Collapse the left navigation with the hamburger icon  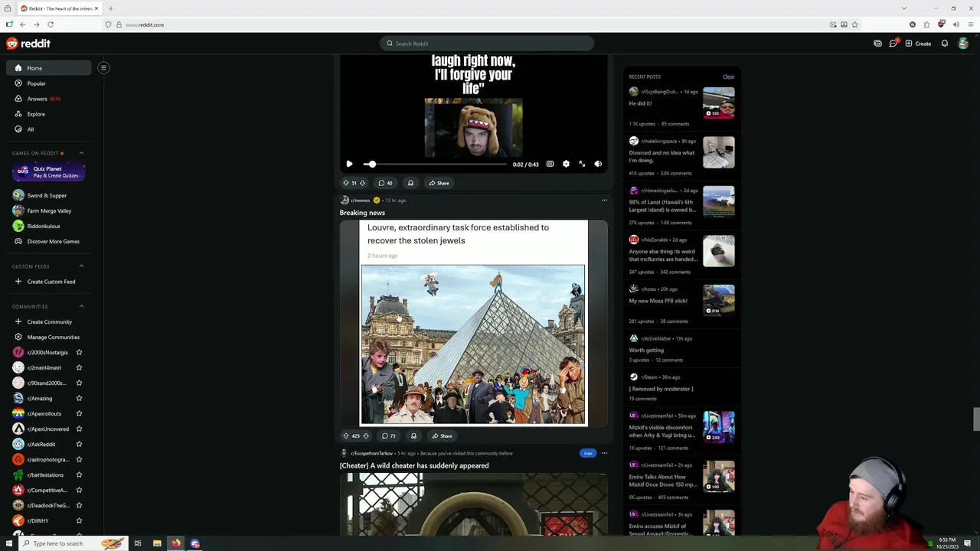tap(103, 67)
